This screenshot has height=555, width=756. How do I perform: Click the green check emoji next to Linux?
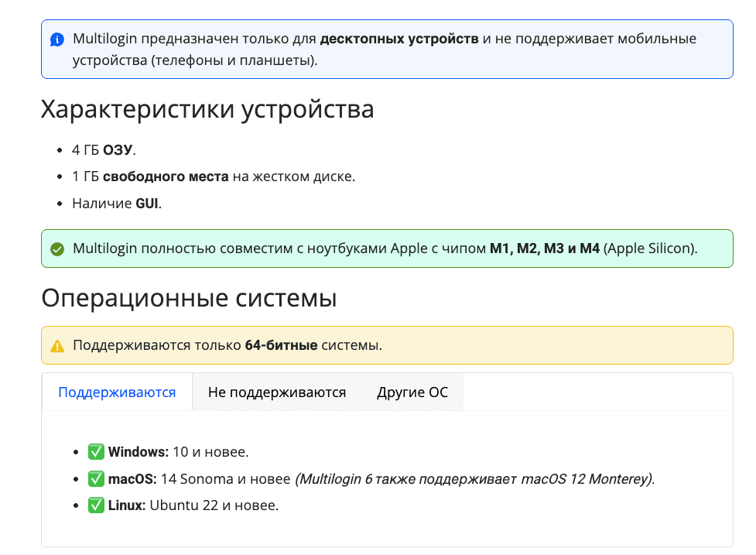(95, 505)
